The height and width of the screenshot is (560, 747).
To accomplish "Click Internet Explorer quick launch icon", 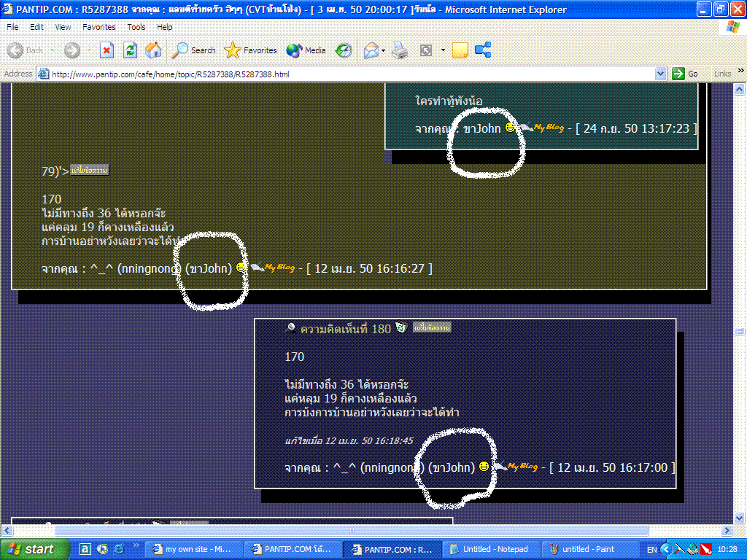I will point(118,549).
